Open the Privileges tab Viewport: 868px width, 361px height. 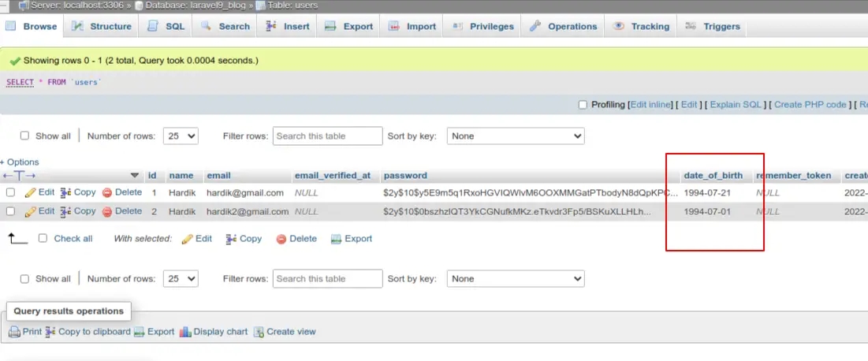[x=482, y=26]
